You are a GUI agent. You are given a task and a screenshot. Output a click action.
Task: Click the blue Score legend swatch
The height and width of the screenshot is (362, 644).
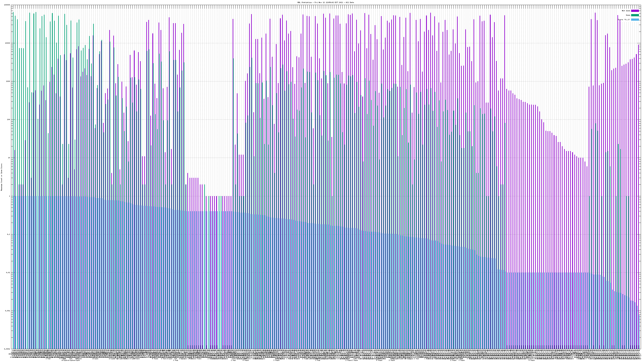pyautogui.click(x=635, y=20)
